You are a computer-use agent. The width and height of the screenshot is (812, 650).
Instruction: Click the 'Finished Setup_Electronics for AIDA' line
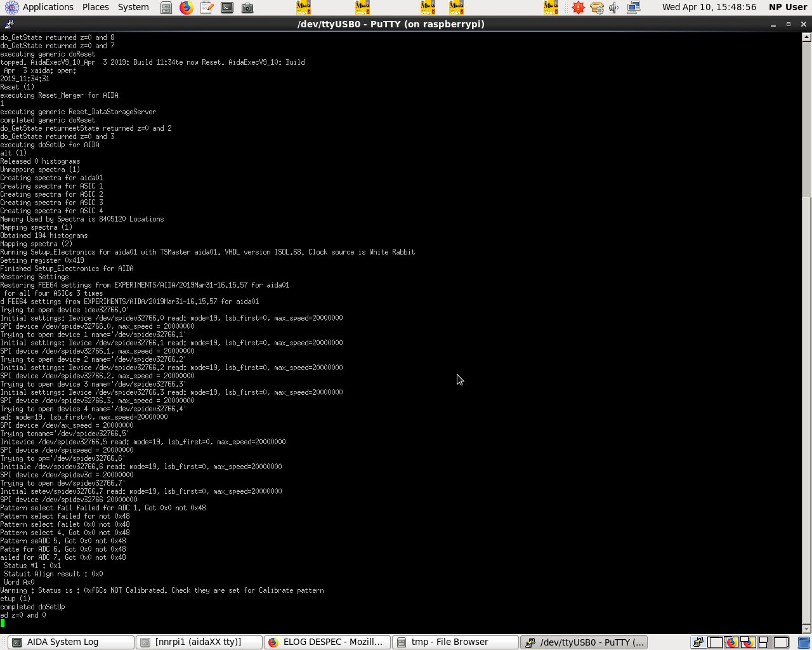(x=67, y=269)
